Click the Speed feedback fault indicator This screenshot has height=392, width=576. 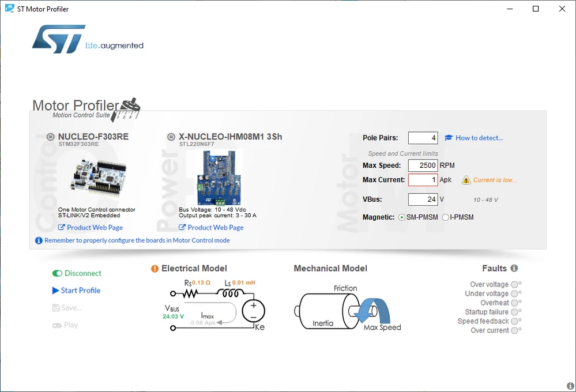click(515, 321)
